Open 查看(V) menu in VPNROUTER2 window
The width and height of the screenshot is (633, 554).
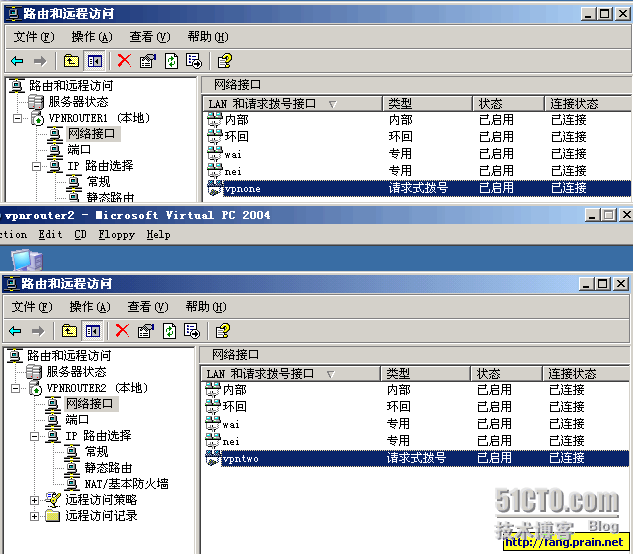148,307
